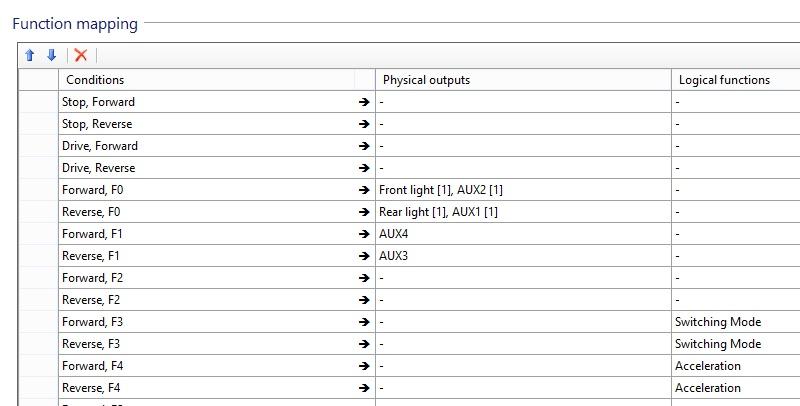The image size is (800, 406).
Task: Select the Rear light [1], AUX1 [1] cell
Action: [523, 212]
